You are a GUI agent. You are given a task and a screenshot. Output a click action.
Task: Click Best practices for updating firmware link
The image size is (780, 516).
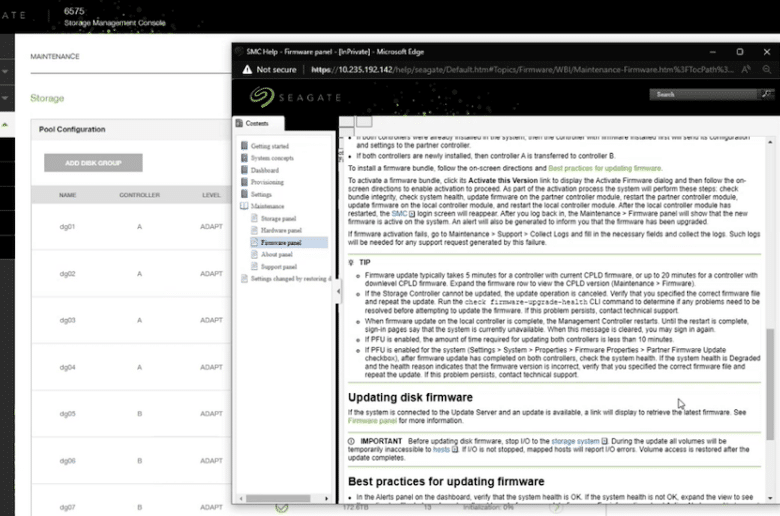pos(604,168)
